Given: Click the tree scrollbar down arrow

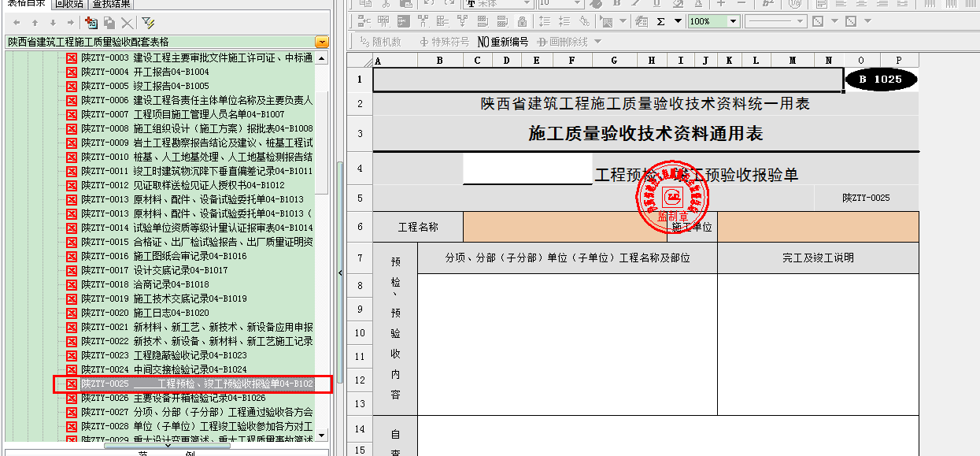Looking at the screenshot, I should click(x=323, y=436).
